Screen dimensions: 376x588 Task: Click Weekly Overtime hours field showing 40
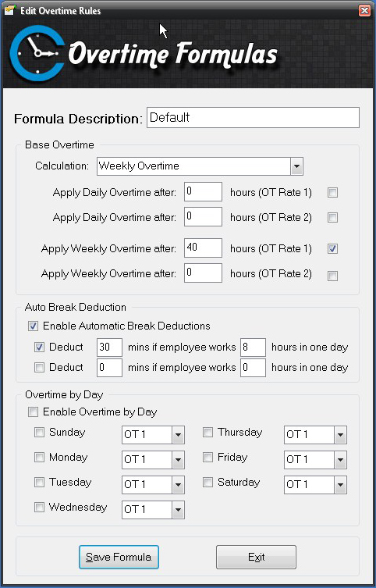pos(203,248)
